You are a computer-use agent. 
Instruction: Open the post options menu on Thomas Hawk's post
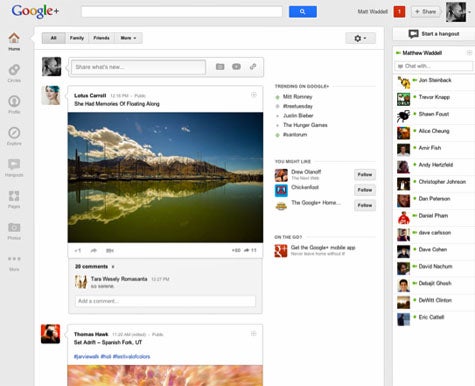click(253, 334)
